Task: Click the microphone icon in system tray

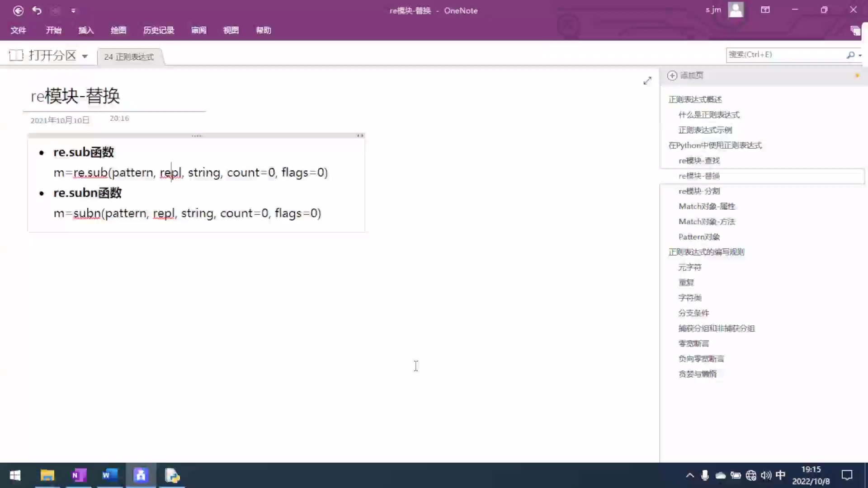Action: [x=705, y=475]
